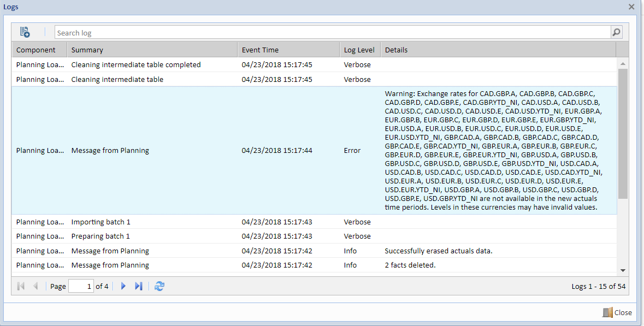The image size is (644, 326).
Task: Click Verbose level of Importing batch 1
Action: tap(357, 222)
